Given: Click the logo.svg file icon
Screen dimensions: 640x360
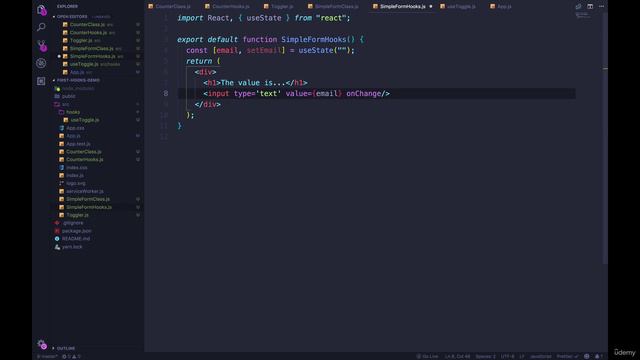Looking at the screenshot, I should (x=62, y=183).
